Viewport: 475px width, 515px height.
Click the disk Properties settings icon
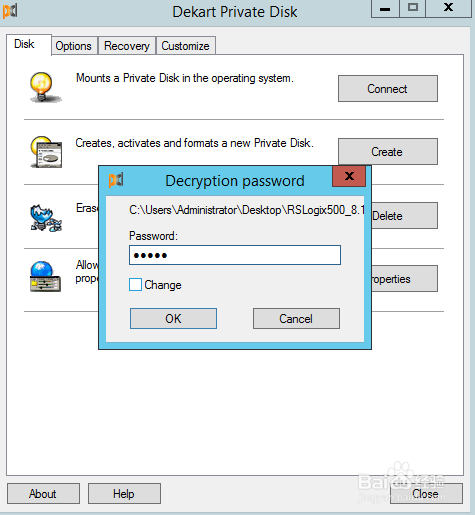45,276
